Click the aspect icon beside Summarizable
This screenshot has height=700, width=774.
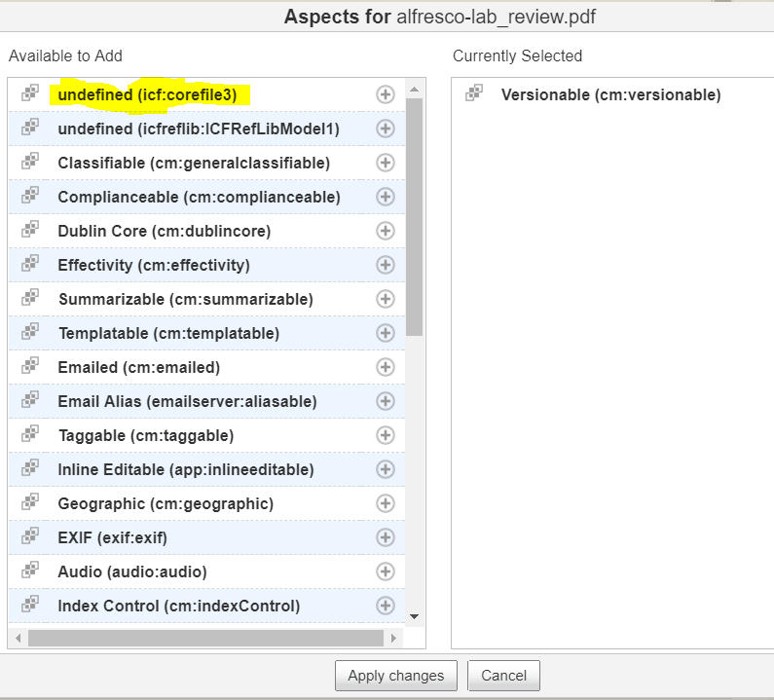(x=30, y=297)
